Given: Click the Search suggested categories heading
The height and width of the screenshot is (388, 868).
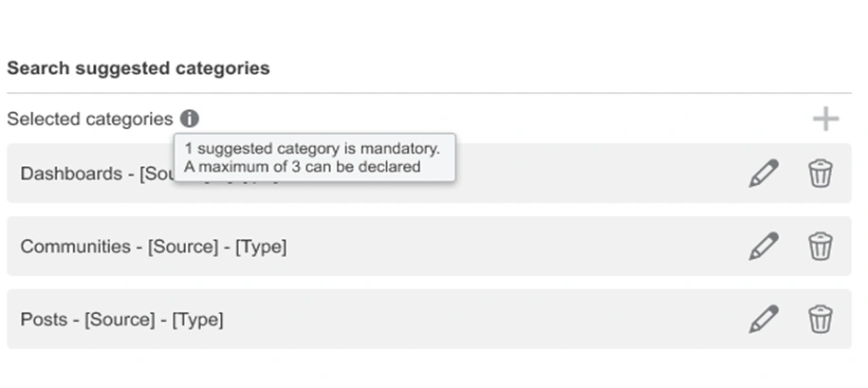Looking at the screenshot, I should click(x=139, y=68).
